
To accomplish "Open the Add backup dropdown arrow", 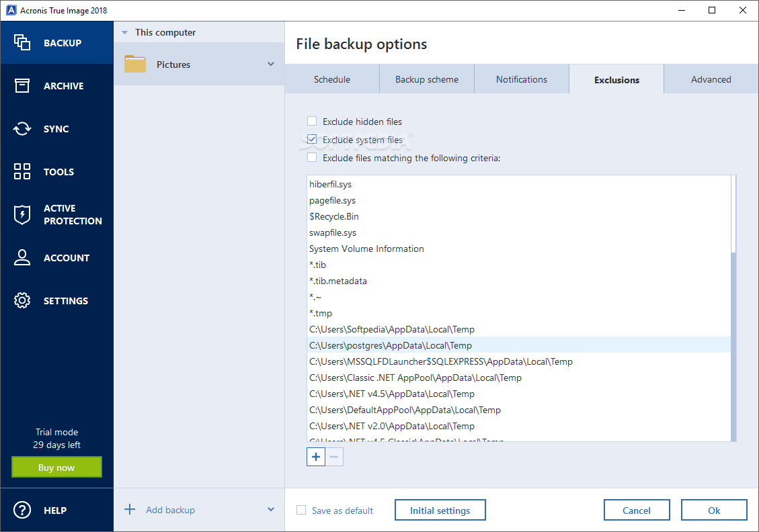I will click(x=271, y=509).
